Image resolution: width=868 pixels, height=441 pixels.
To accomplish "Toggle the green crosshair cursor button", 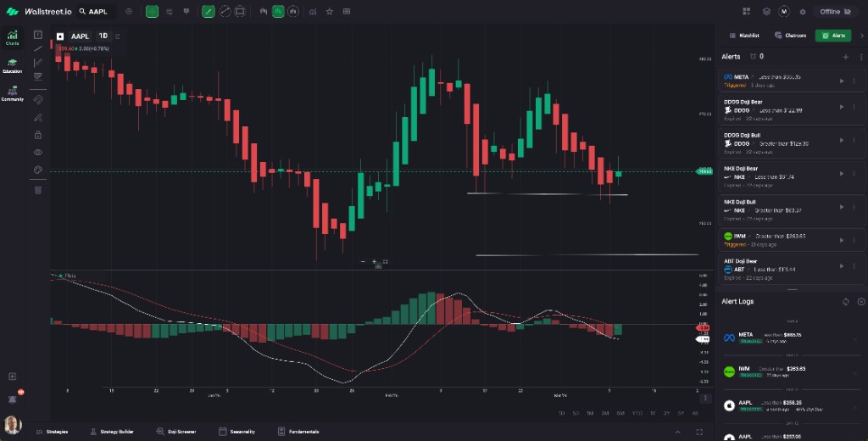I will (x=152, y=11).
